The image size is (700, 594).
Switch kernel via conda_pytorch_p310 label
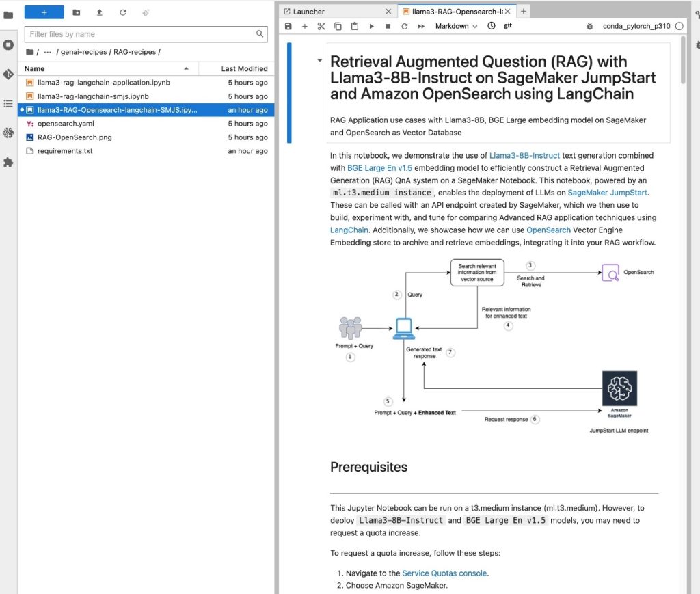tap(636, 26)
